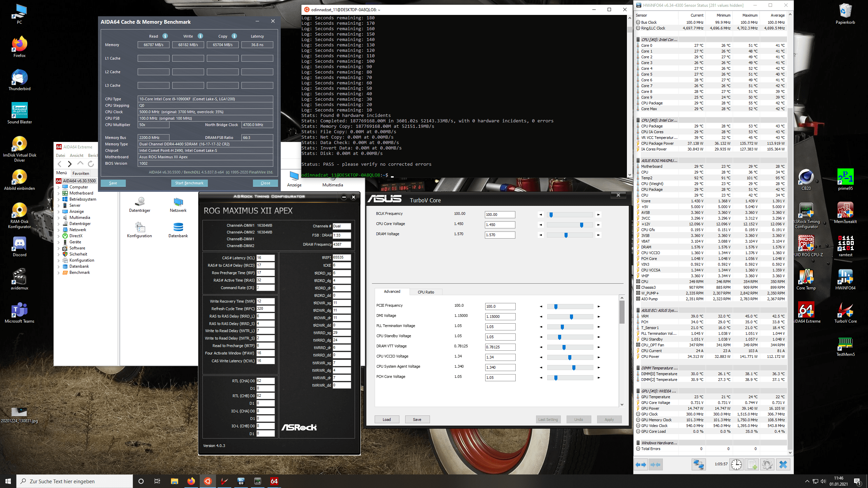This screenshot has height=488, width=868.
Task: Select Sound Blaster desktop icon
Action: click(19, 113)
